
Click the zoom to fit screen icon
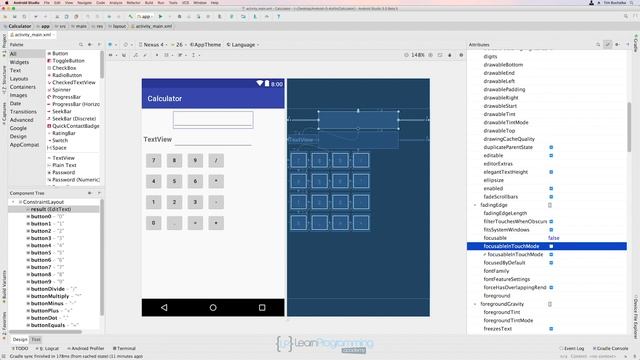[440, 55]
